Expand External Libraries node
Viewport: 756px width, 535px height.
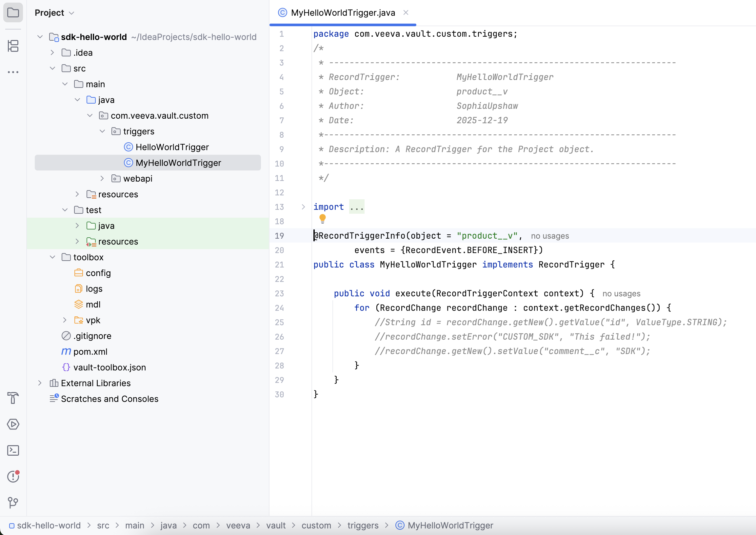click(x=40, y=383)
